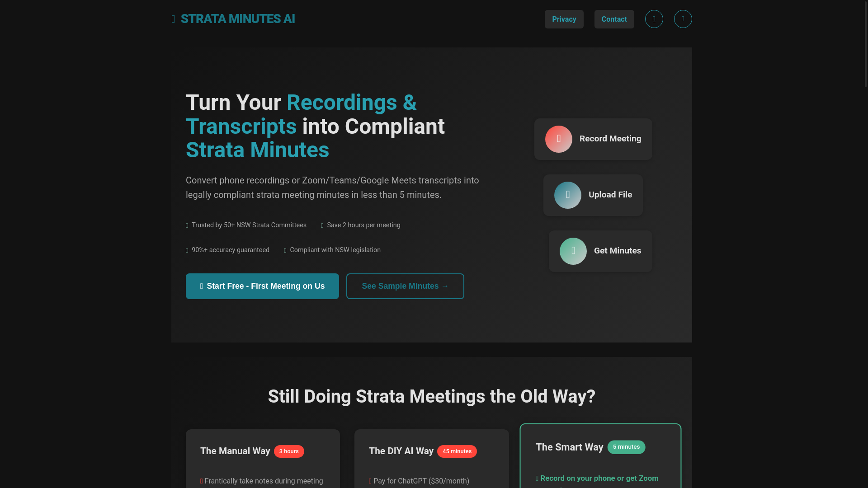Click the 3 hours badge
This screenshot has height=488, width=868.
pos(289,451)
